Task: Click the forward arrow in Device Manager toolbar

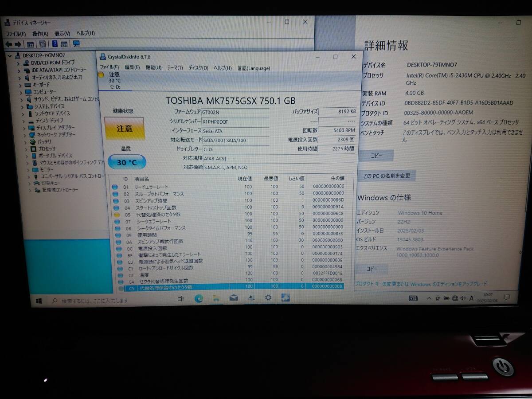Action: (x=18, y=44)
